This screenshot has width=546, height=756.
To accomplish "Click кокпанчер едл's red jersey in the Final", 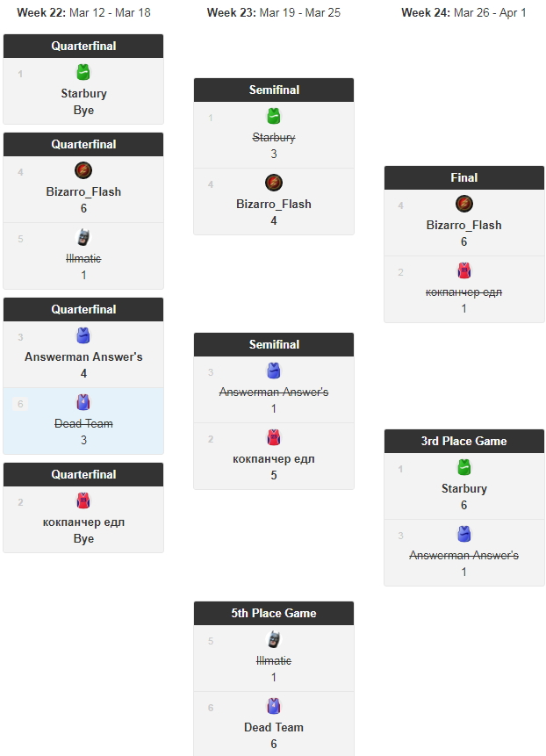I will click(464, 271).
